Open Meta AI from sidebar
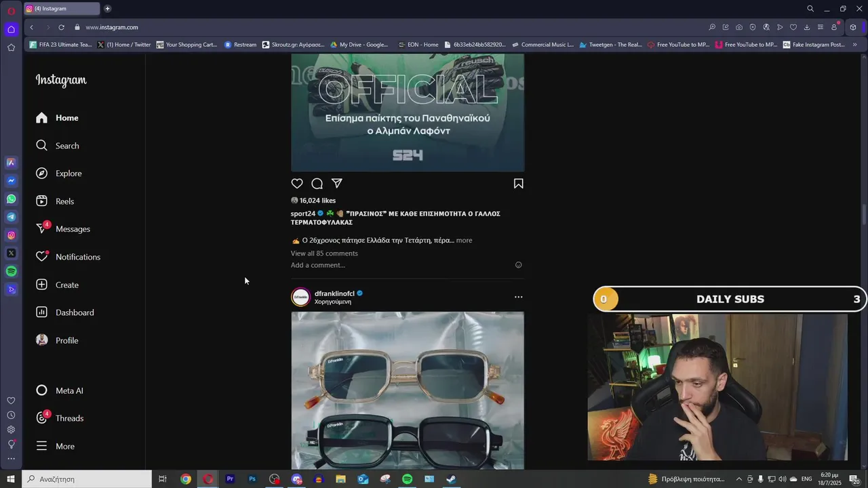 [x=60, y=390]
